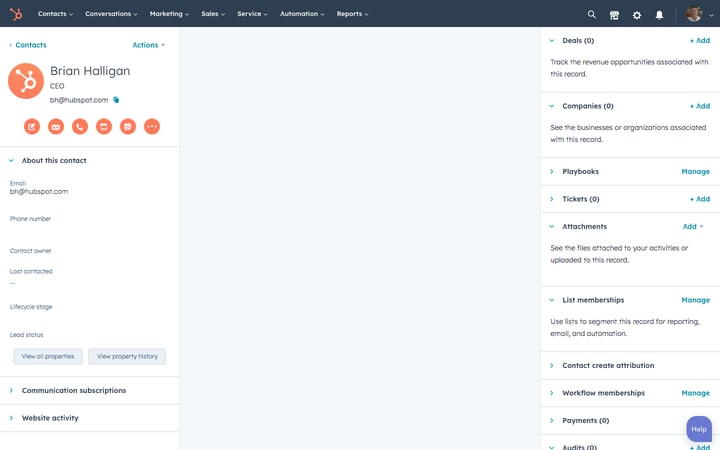Go back via Contacts breadcrumb link

click(x=28, y=45)
